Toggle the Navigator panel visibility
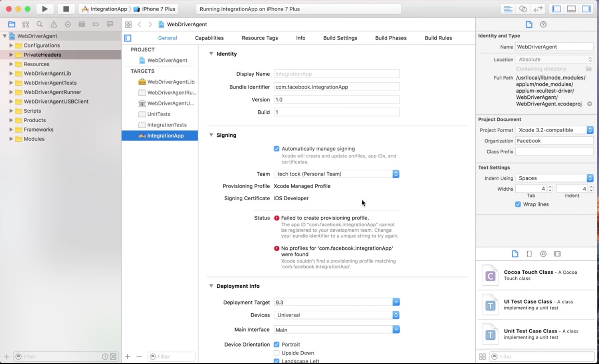 (557, 9)
